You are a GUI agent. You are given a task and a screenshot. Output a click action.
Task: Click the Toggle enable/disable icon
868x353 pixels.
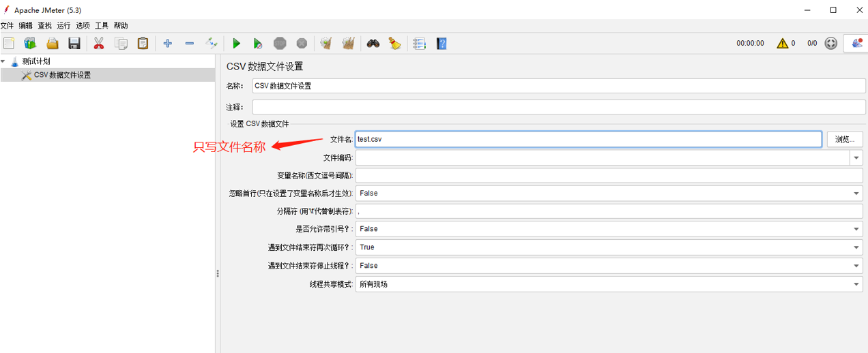coord(212,43)
